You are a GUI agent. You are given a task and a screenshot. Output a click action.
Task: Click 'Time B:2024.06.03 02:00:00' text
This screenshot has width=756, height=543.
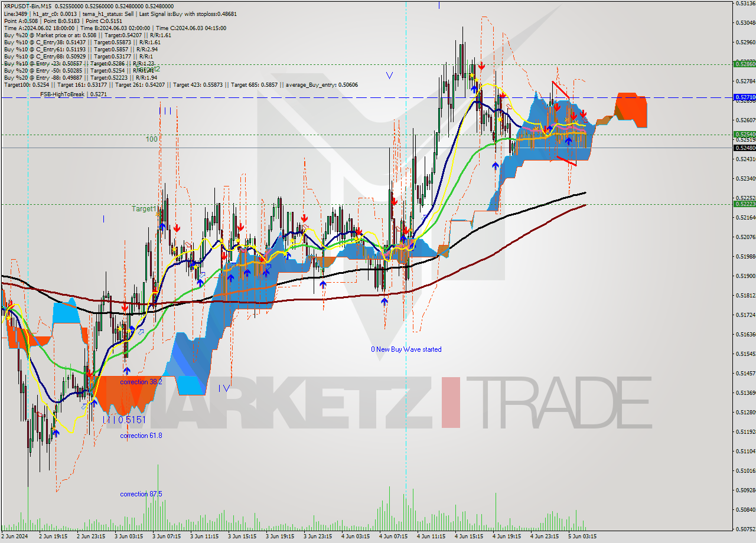coord(115,28)
